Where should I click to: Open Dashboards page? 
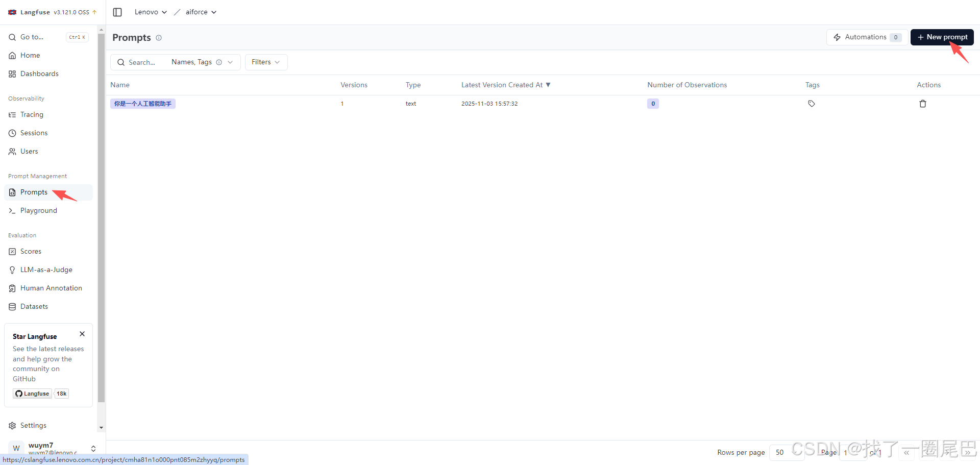click(48, 74)
